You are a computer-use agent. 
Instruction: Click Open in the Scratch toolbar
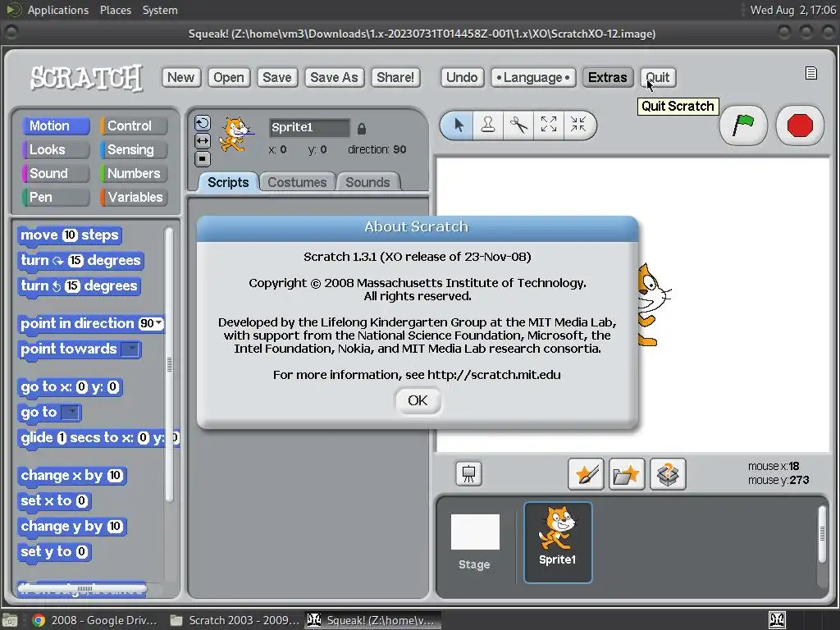(229, 77)
